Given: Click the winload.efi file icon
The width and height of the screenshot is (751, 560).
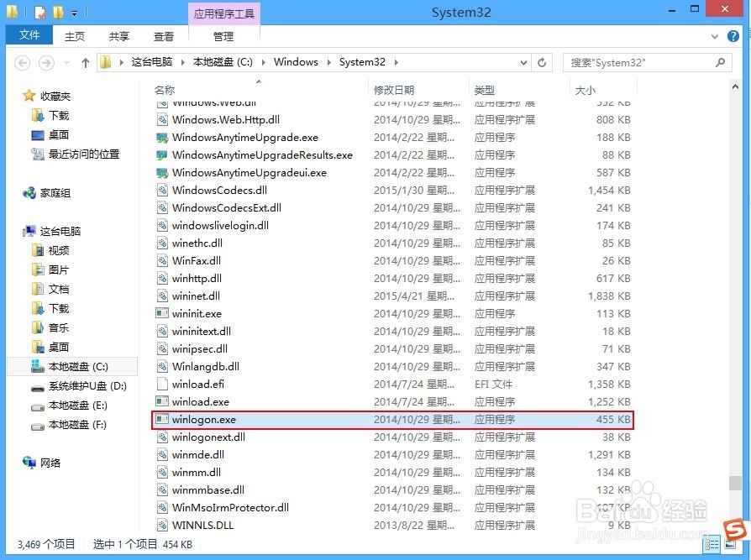Looking at the screenshot, I should [x=162, y=385].
